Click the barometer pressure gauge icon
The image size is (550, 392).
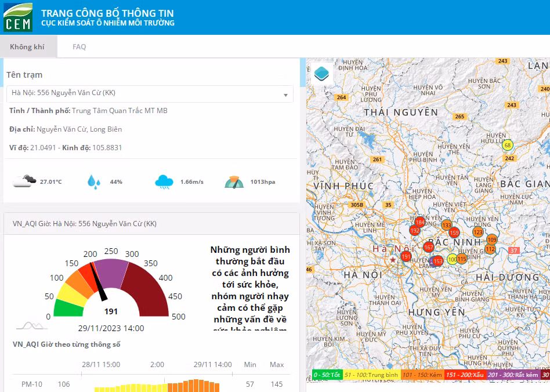[x=234, y=182]
